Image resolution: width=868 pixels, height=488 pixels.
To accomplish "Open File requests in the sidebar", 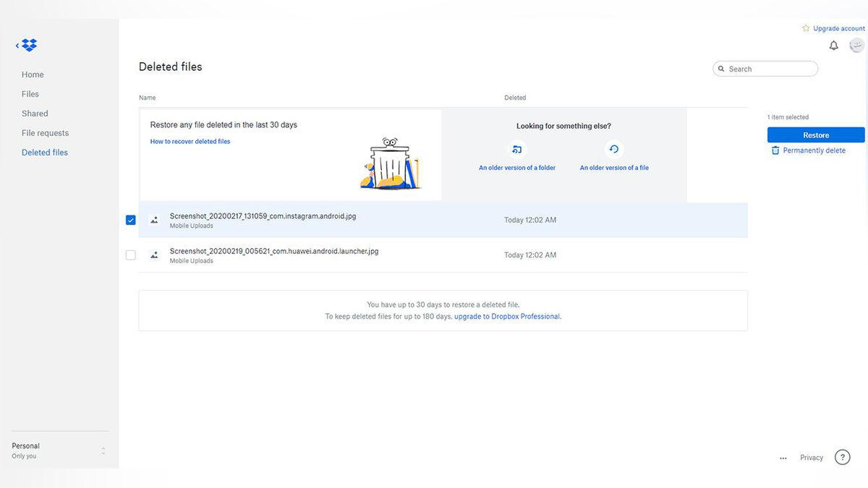I will (x=45, y=133).
